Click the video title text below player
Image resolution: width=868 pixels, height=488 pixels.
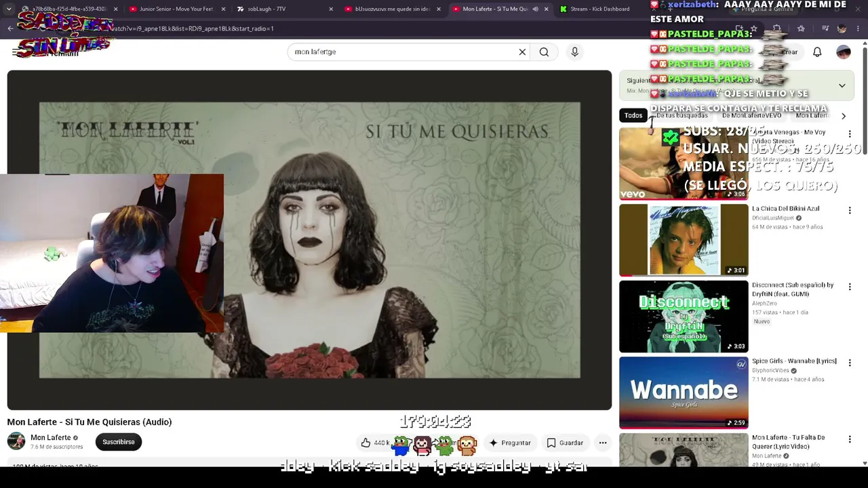tap(90, 422)
